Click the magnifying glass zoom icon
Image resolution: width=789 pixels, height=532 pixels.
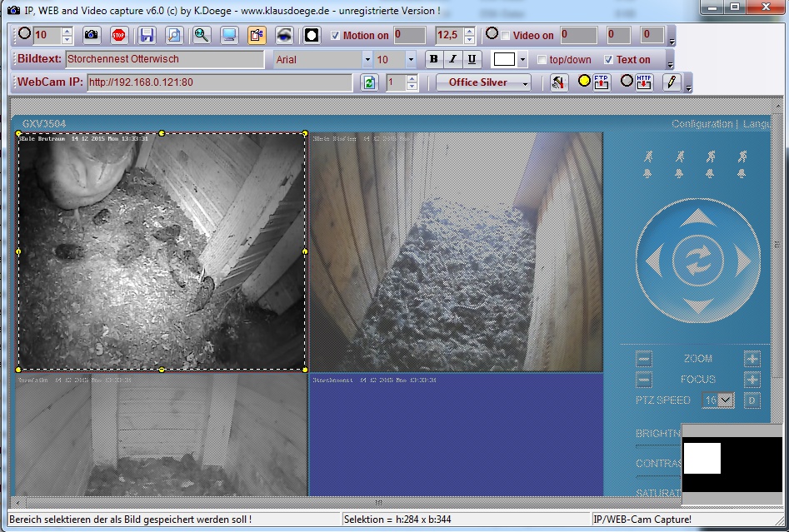click(201, 36)
